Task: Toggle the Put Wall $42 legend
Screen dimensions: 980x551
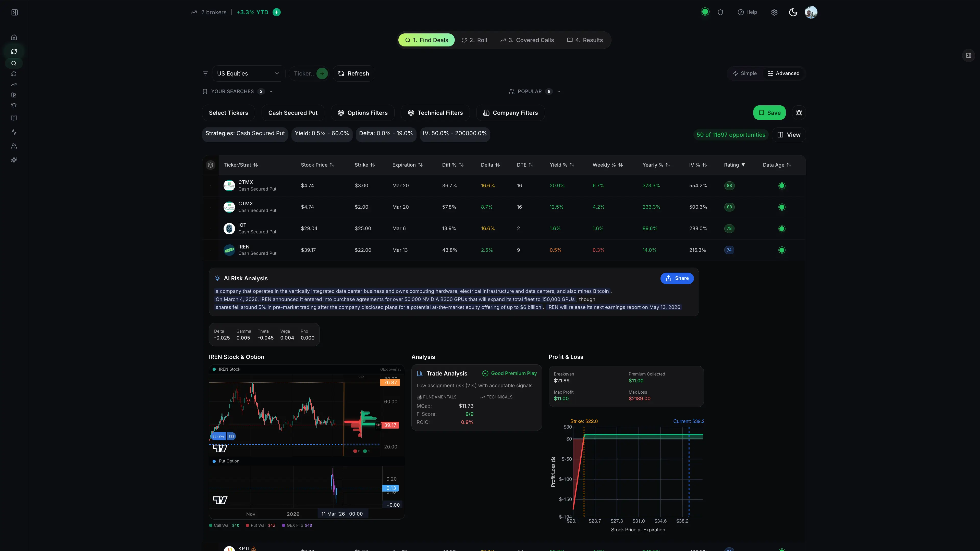Action: (261, 525)
